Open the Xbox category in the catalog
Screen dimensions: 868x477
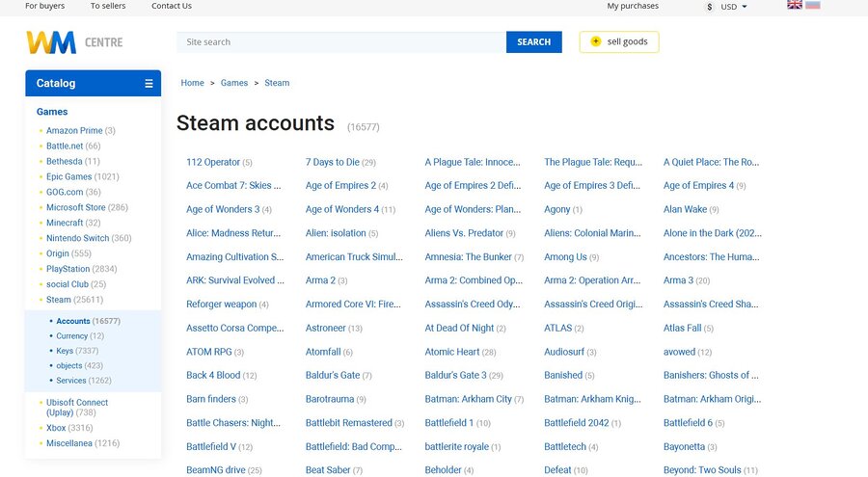point(56,428)
